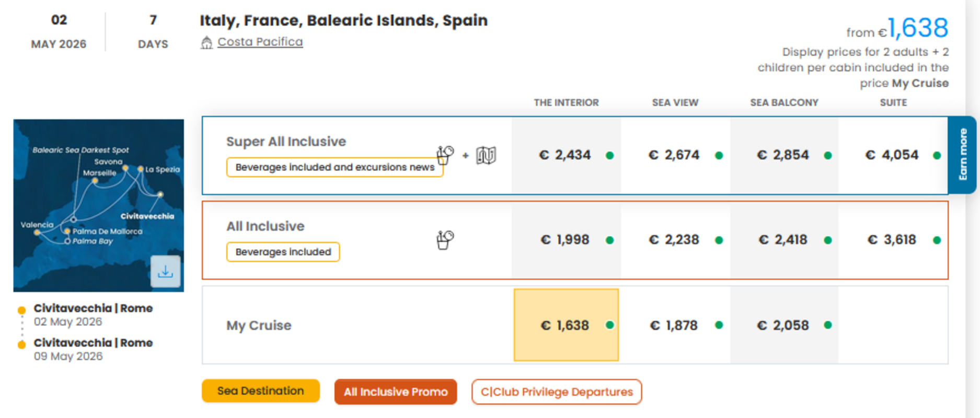Open C|Club Privilege Departures tag
The width and height of the screenshot is (980, 418).
[556, 392]
